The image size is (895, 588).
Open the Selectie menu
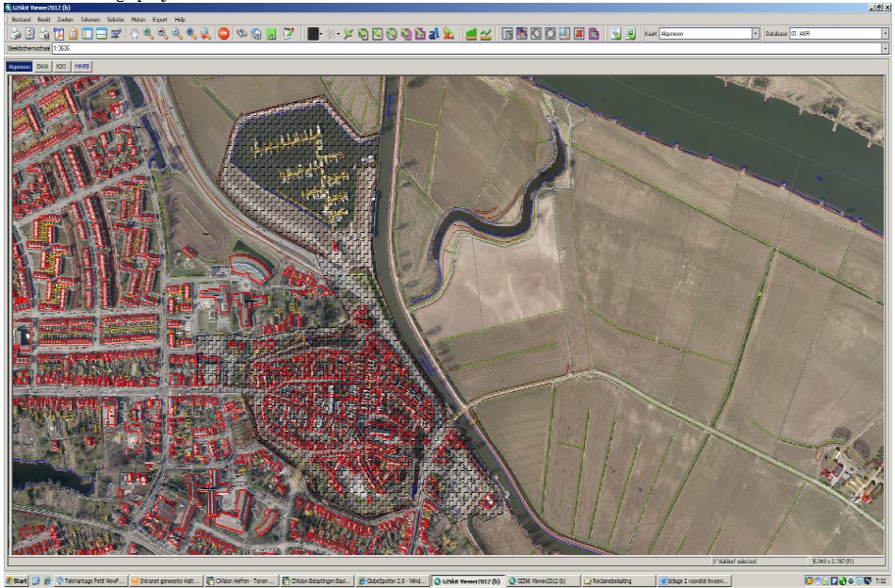pos(116,19)
